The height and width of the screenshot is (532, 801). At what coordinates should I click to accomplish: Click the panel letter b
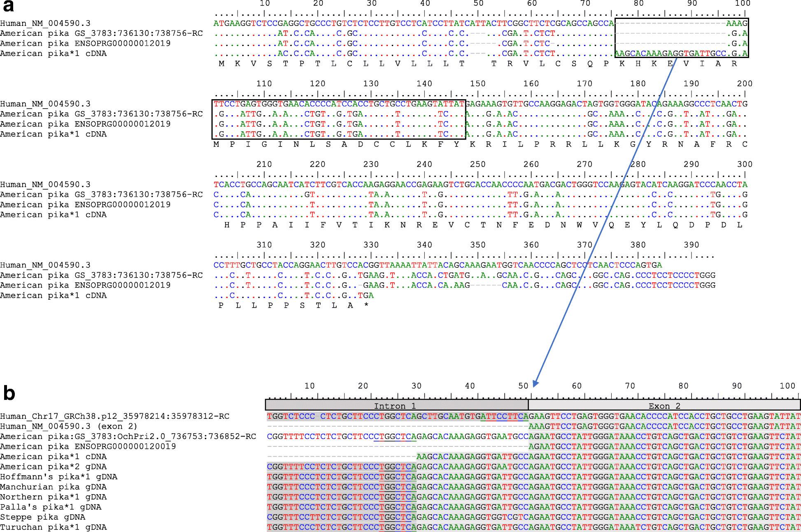pyautogui.click(x=9, y=393)
